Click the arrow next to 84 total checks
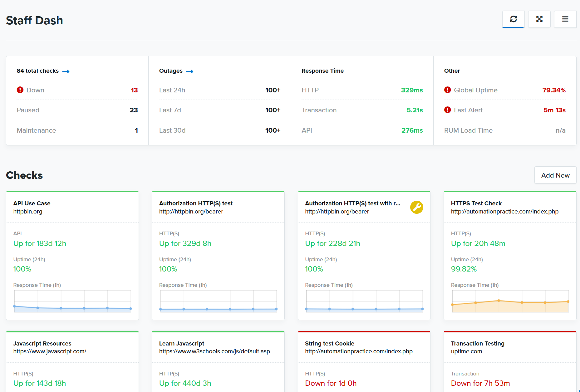 pyautogui.click(x=66, y=71)
